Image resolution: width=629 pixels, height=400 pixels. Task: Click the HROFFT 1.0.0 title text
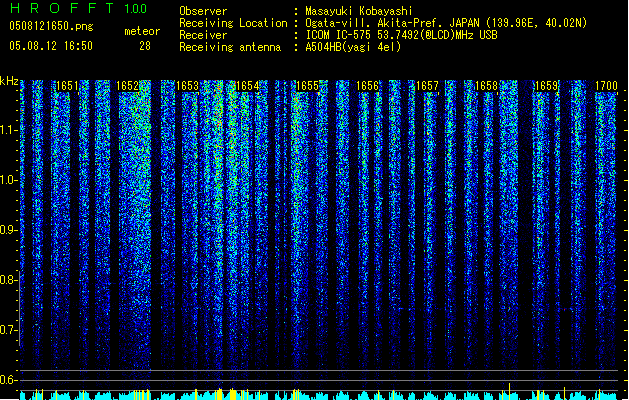[78, 8]
